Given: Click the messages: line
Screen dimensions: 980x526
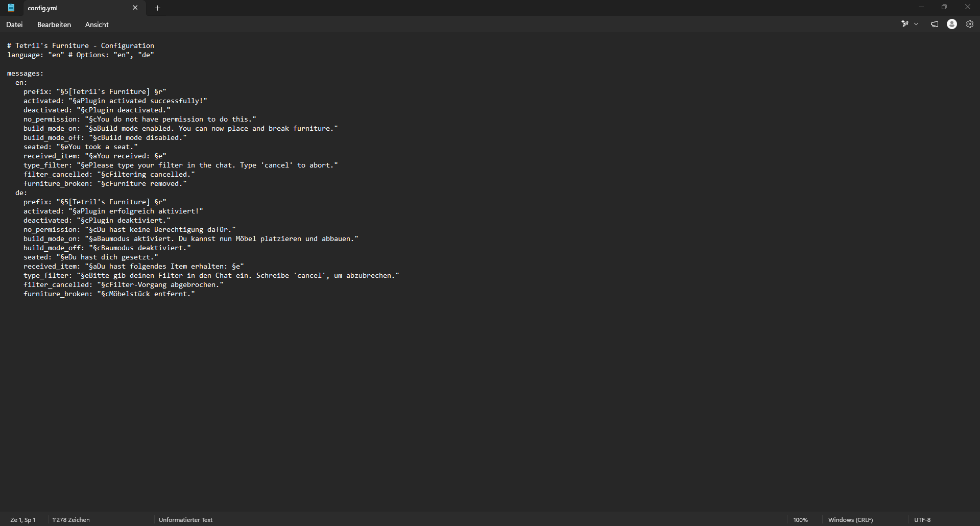Looking at the screenshot, I should 26,73.
